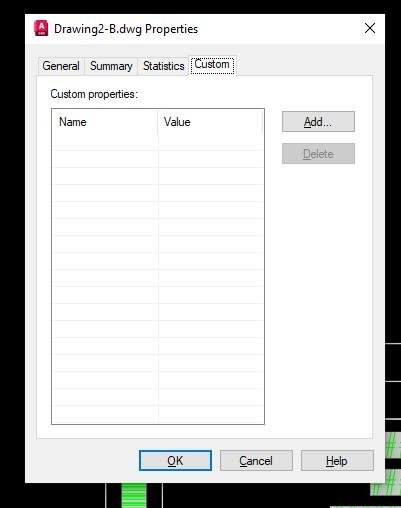Cancel the properties dialog
Viewport: 401px width, 508px height.
point(256,461)
